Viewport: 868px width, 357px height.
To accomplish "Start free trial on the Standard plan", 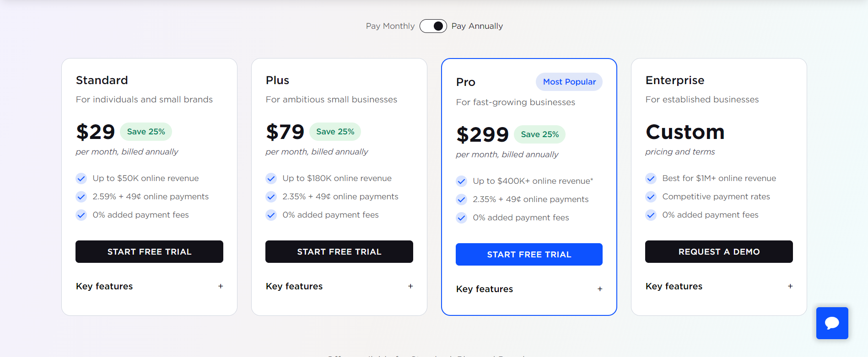I will click(x=149, y=251).
